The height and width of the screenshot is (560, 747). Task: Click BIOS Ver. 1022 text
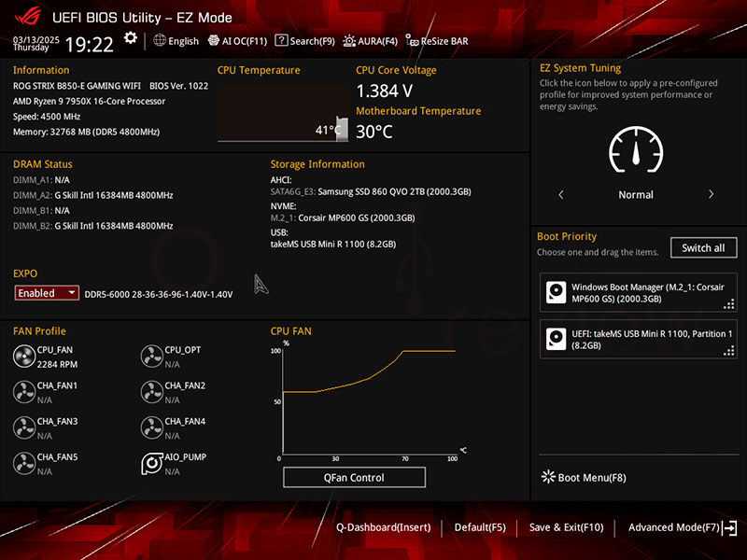(178, 86)
